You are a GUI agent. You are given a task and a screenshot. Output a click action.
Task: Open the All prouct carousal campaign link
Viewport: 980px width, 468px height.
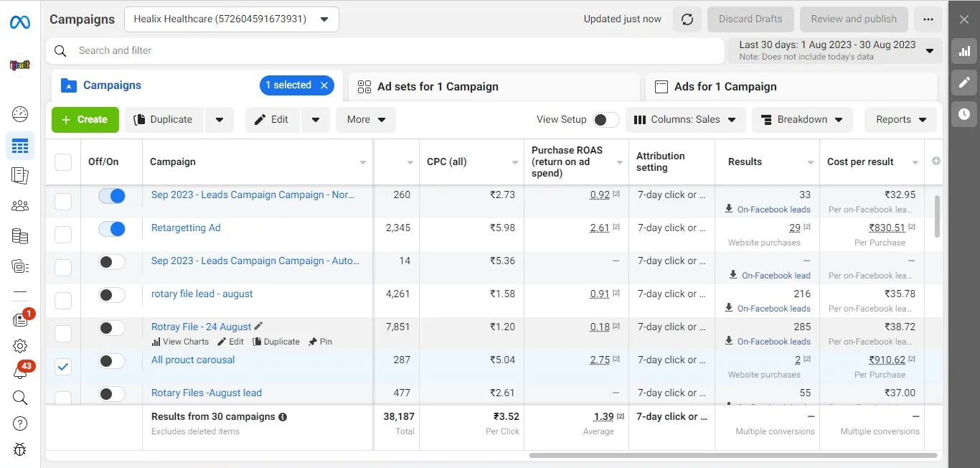pos(193,360)
